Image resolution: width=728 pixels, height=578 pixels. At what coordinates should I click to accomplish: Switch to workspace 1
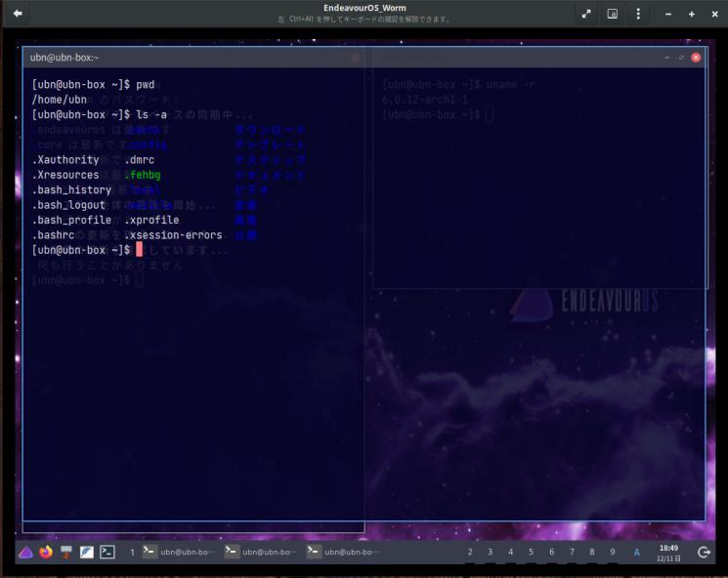[x=132, y=552]
